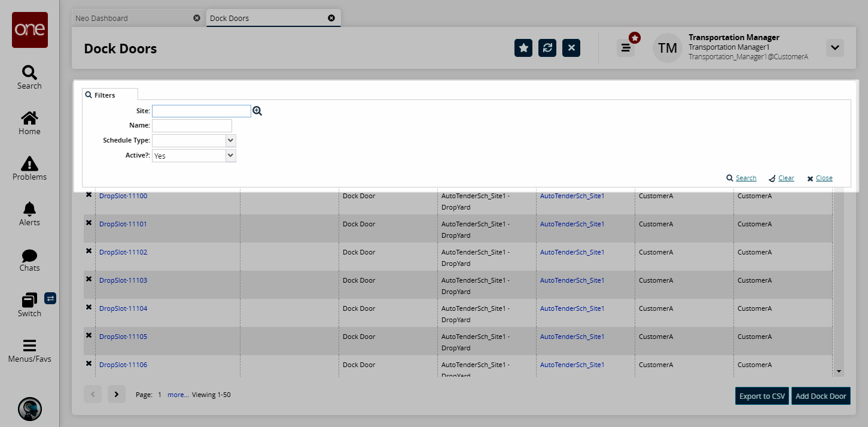Viewport: 868px width, 427px height.
Task: Click the Add Dock Door button
Action: pos(820,396)
